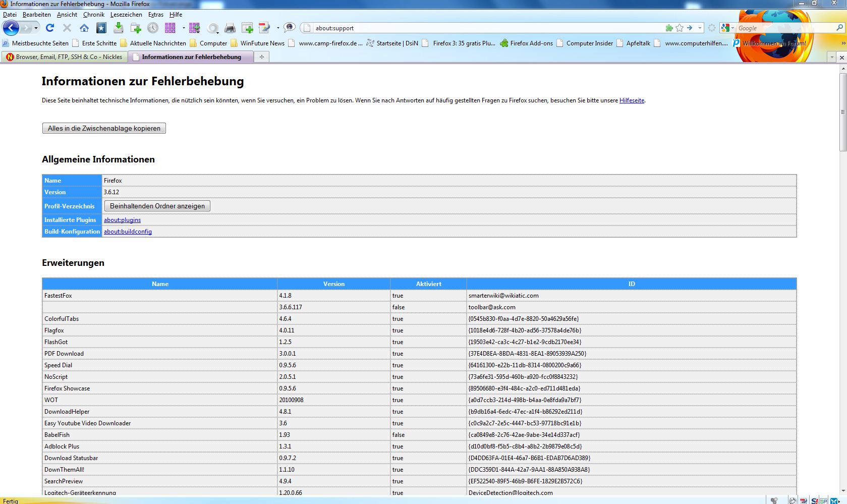Click the grey three-spheres status bar icon
Viewport: 847px width, 504px height.
774,500
